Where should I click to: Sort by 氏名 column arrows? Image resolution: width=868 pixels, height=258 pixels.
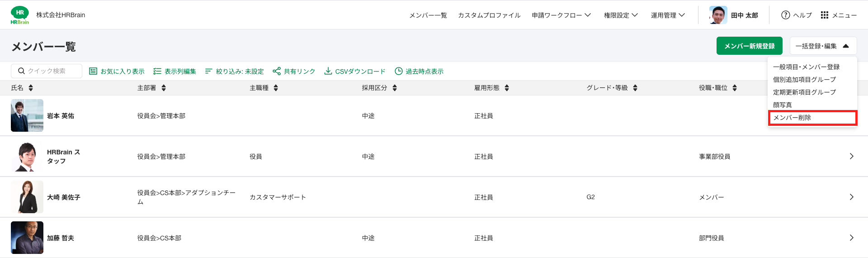(31, 88)
